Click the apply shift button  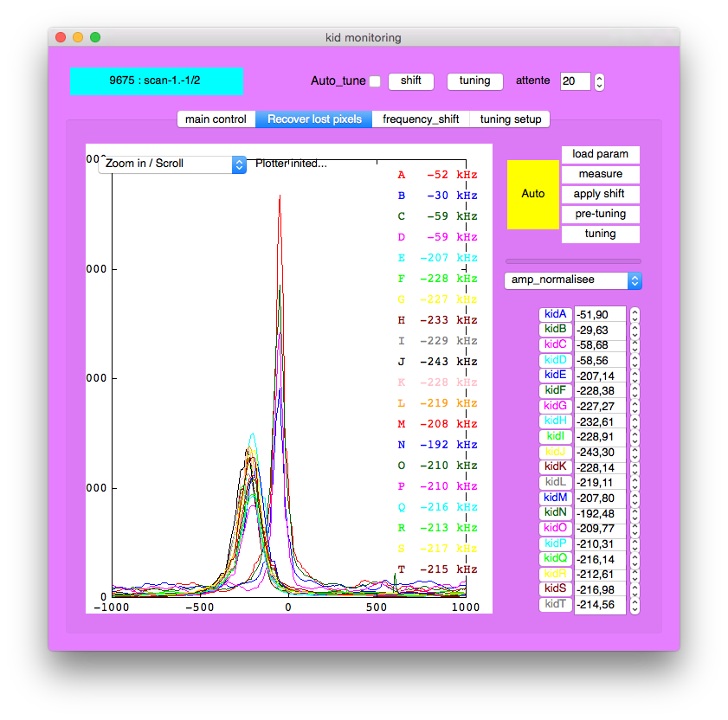pyautogui.click(x=600, y=194)
